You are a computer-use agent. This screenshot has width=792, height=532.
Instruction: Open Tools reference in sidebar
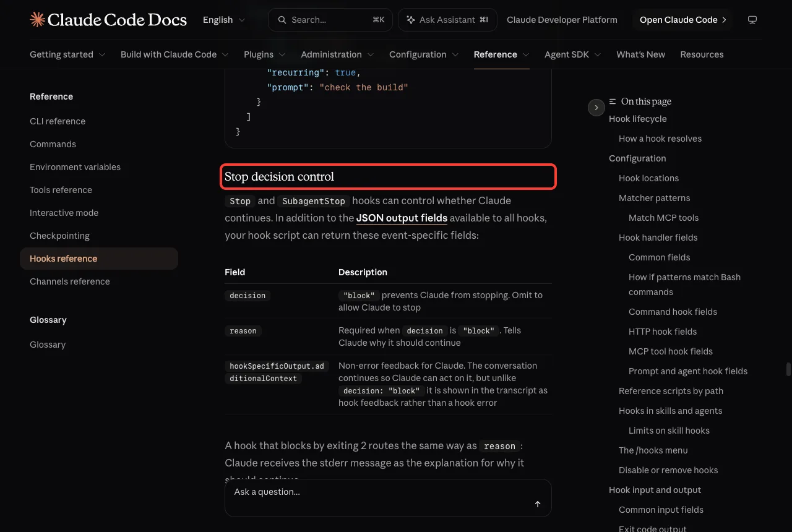pyautogui.click(x=61, y=190)
